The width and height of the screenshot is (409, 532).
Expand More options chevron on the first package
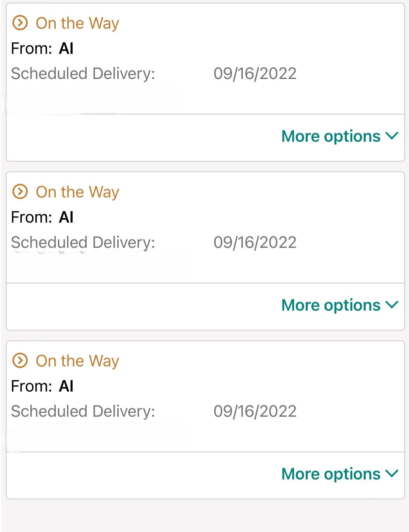click(392, 136)
